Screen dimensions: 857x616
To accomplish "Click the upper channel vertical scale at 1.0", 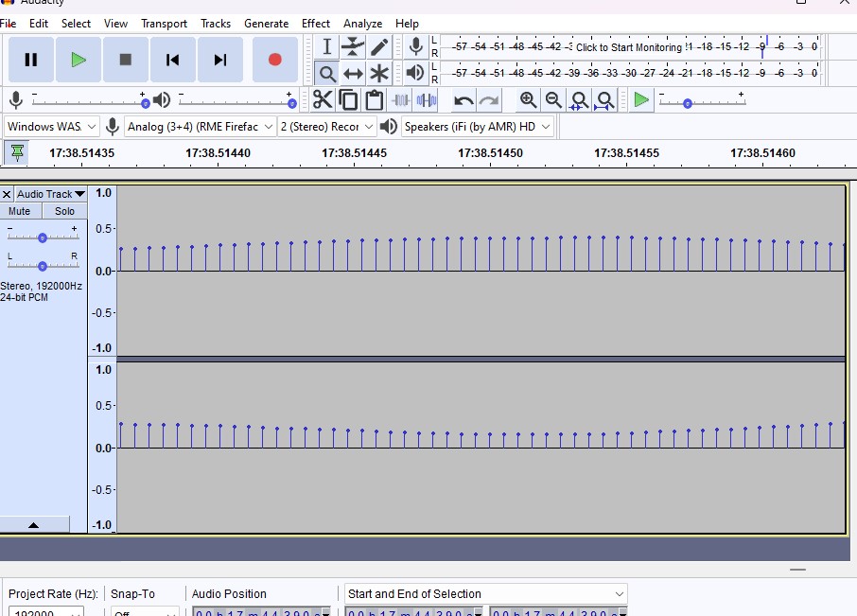I will point(103,193).
